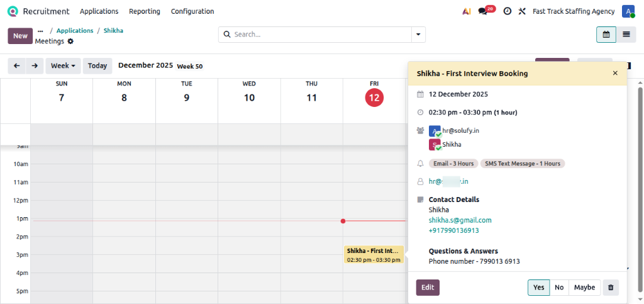This screenshot has width=644, height=304.
Task: Open the conversations icon with 20 badge
Action: (484, 11)
